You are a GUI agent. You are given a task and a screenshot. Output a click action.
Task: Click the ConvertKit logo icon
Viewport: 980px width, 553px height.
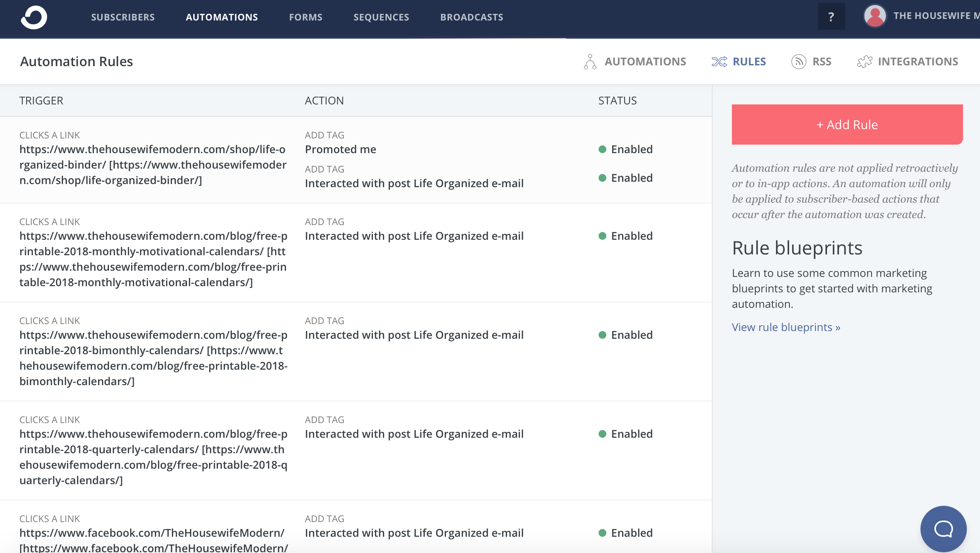(x=34, y=17)
